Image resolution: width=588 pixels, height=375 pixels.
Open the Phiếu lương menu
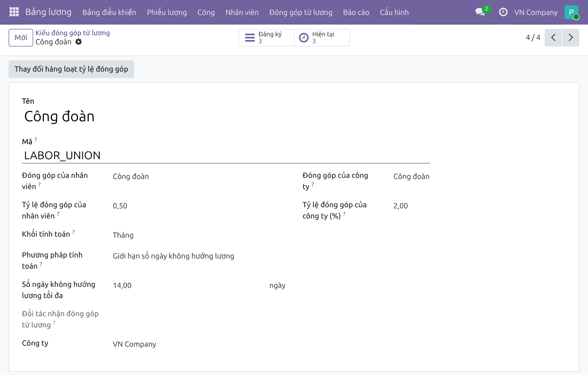[x=167, y=12]
